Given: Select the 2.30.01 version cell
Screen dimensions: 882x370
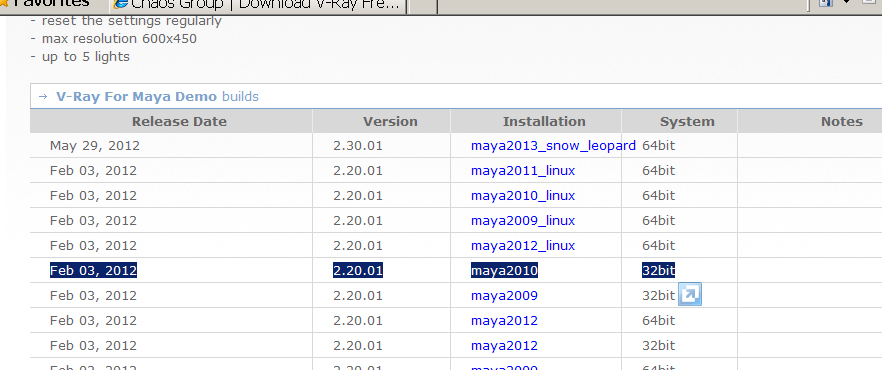Looking at the screenshot, I should 358,146.
